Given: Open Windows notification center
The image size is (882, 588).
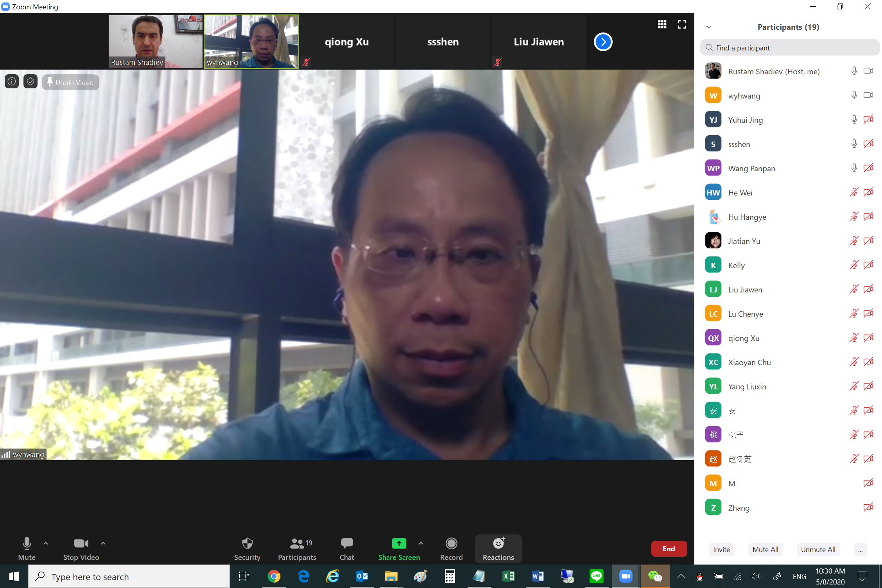Looking at the screenshot, I should [x=862, y=576].
